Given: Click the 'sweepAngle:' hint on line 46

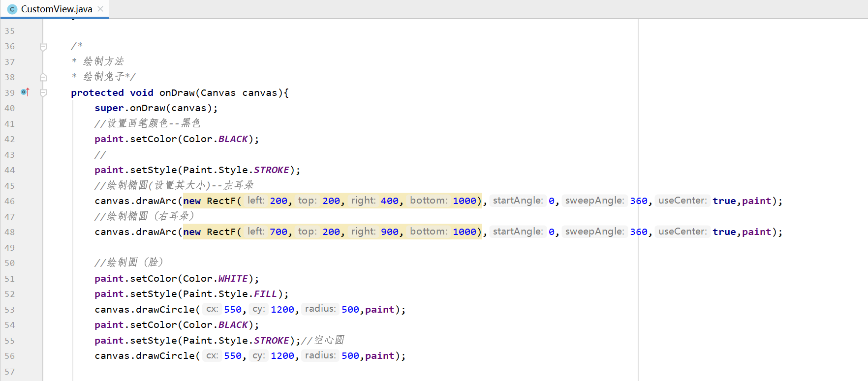Looking at the screenshot, I should (594, 201).
